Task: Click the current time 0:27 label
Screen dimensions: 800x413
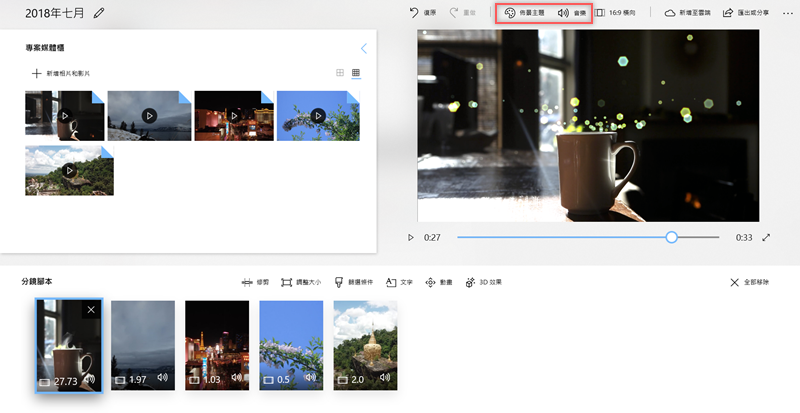Action: point(432,237)
